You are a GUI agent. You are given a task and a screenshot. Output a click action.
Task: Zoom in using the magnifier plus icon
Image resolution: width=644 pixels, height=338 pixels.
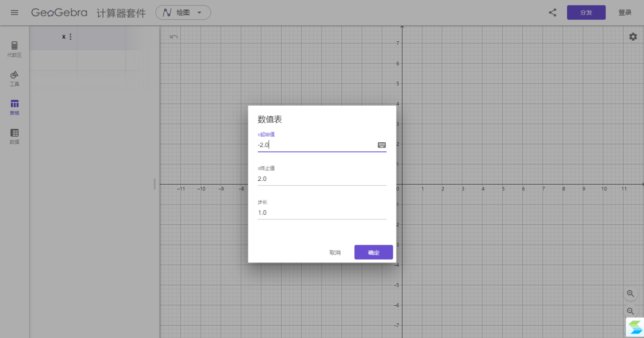point(631,294)
